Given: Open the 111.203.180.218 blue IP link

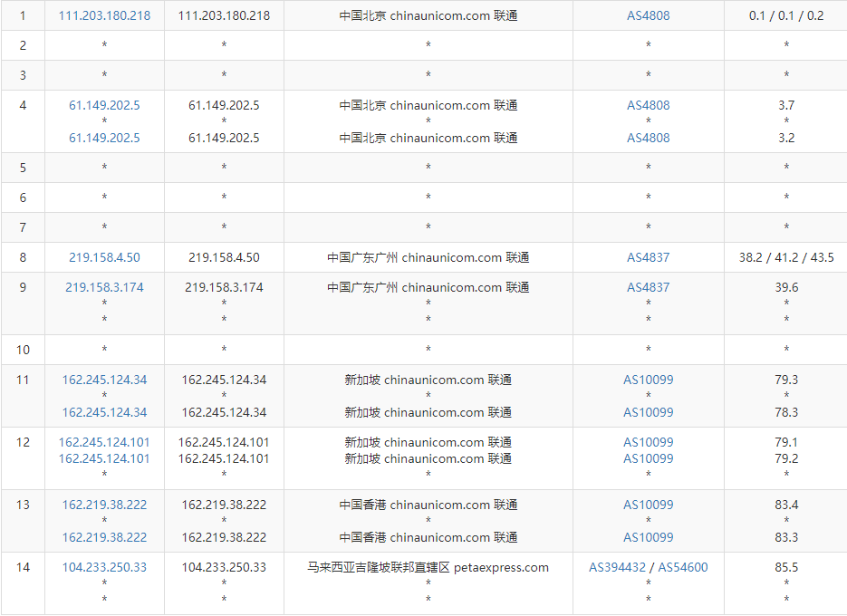Looking at the screenshot, I should [x=104, y=15].
